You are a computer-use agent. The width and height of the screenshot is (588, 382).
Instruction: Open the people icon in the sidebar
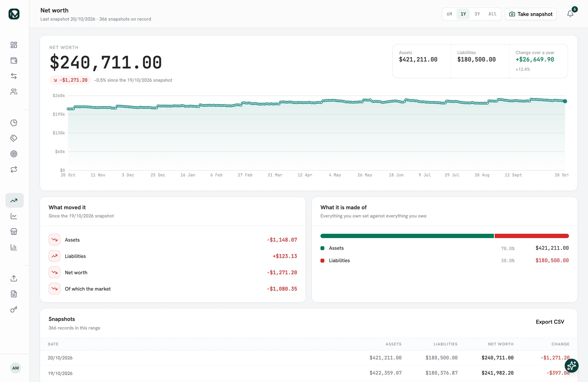click(x=14, y=92)
